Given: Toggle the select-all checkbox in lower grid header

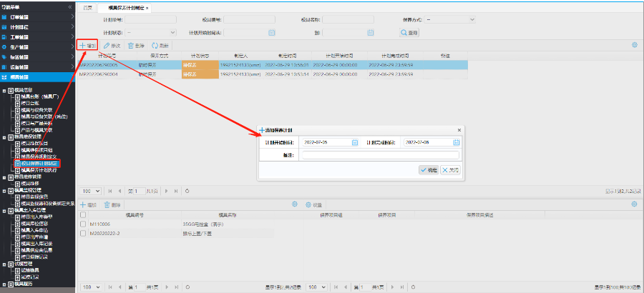Looking at the screenshot, I should [x=84, y=214].
